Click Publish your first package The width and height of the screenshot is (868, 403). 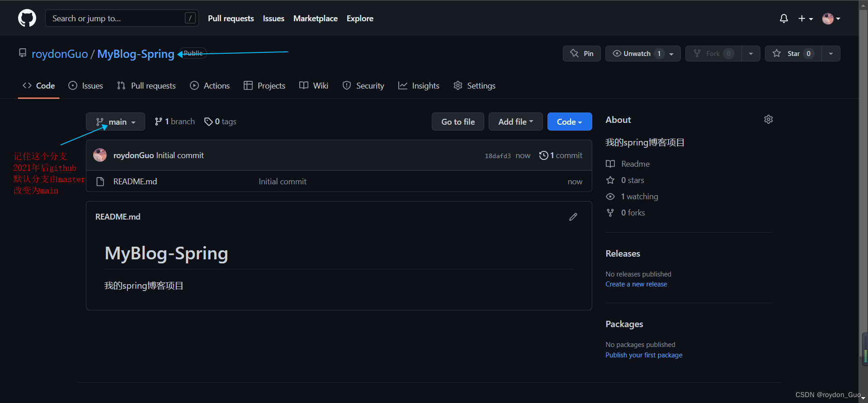(644, 355)
